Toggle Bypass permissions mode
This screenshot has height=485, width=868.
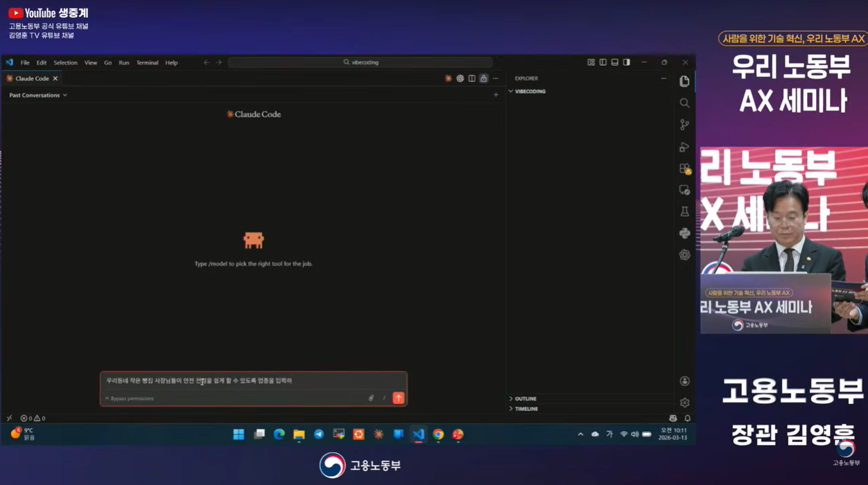coord(130,398)
